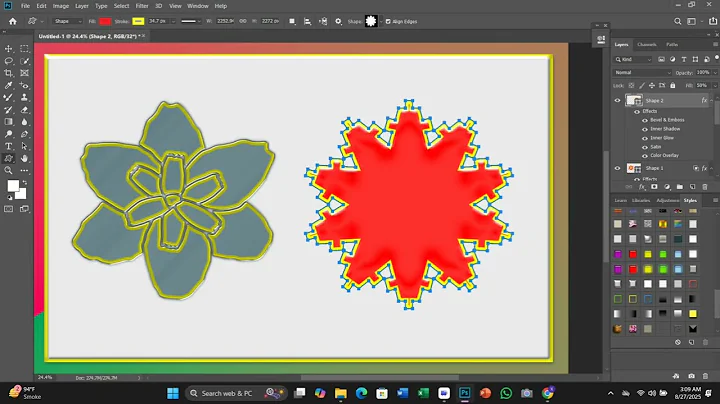Viewport: 720px width, 404px height.
Task: Select the Gradient tool
Action: (8, 122)
